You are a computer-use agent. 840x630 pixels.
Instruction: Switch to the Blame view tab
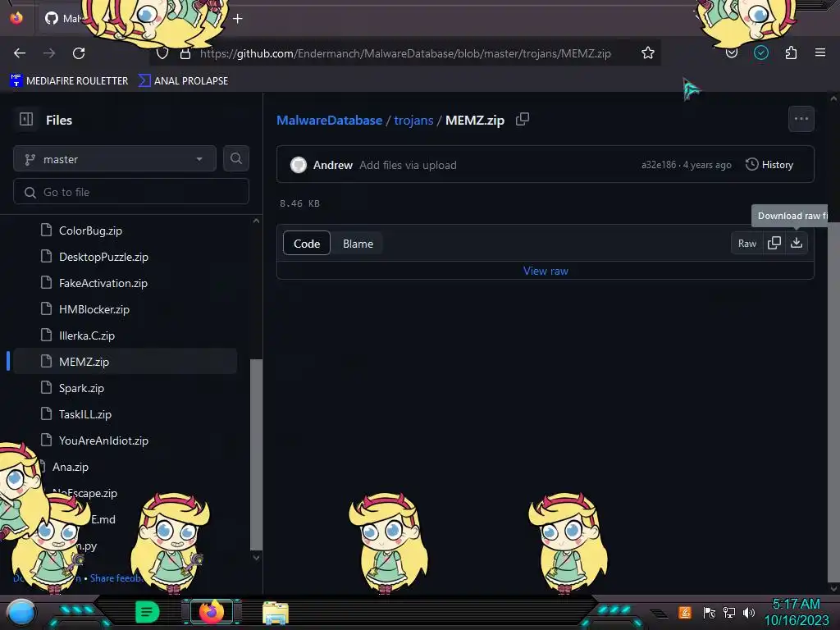pyautogui.click(x=358, y=243)
